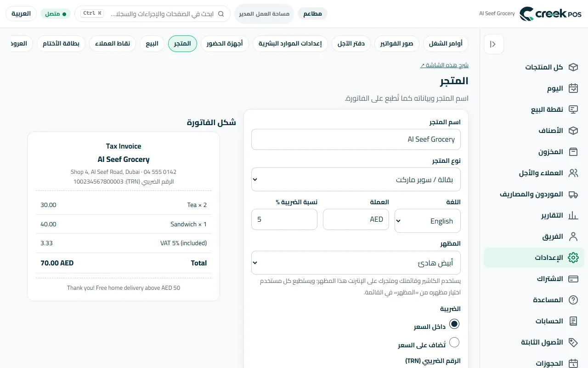Open the نقاط العملاء tab
The width and height of the screenshot is (588, 368).
[113, 44]
